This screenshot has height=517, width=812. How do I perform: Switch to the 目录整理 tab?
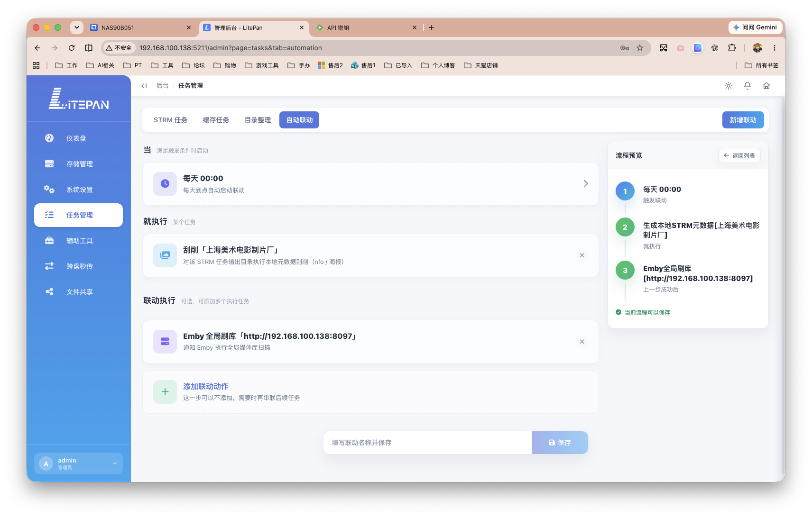tap(258, 120)
